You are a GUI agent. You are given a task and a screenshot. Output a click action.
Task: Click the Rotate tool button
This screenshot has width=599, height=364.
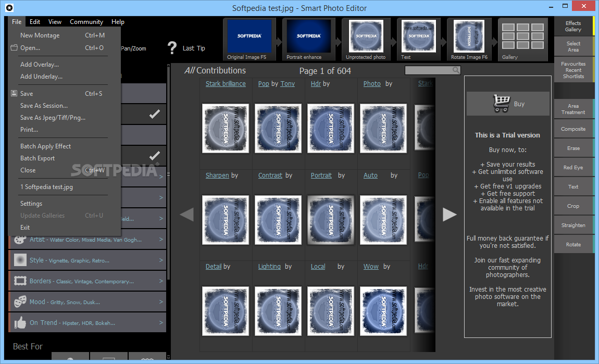point(573,244)
